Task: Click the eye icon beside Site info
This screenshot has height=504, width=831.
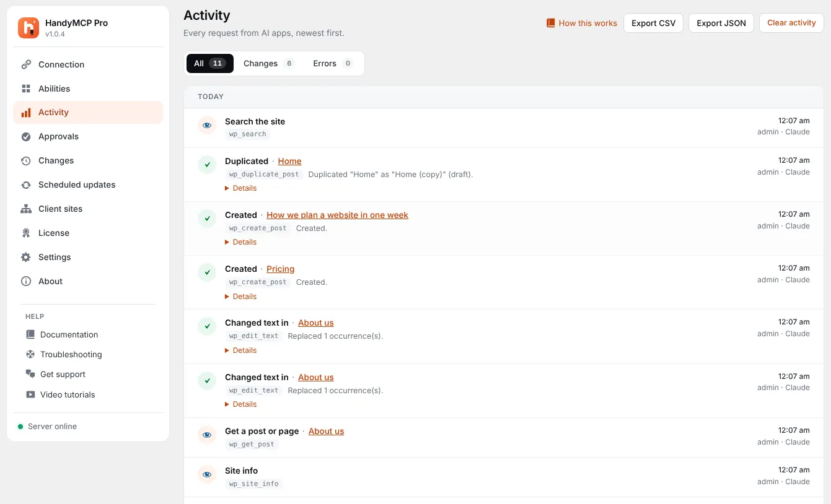Action: tap(207, 474)
